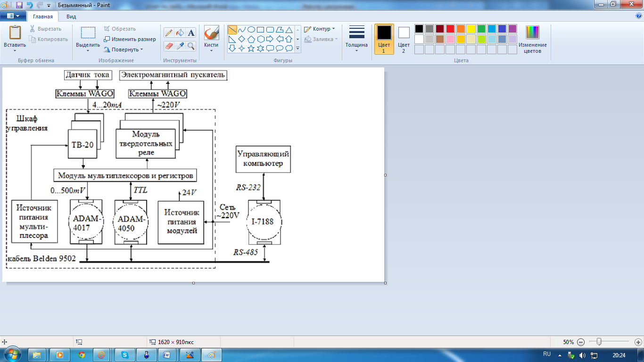Choose the Oval shape

point(251,30)
